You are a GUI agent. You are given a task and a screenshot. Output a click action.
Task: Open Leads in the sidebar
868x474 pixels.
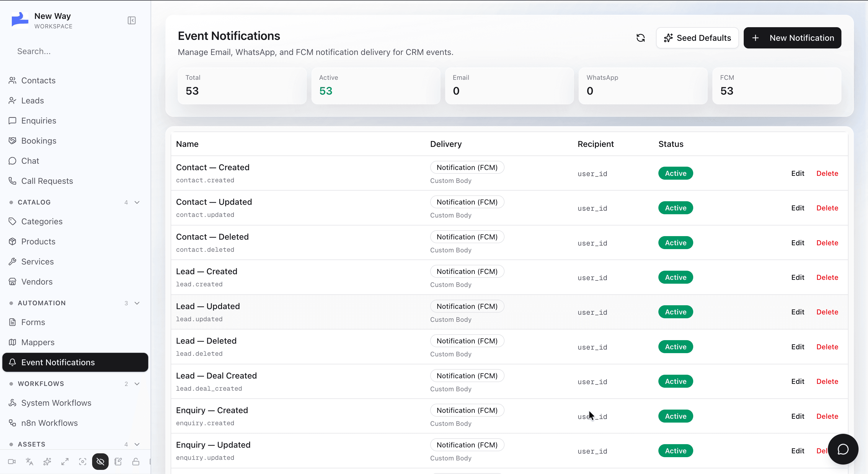75,100
